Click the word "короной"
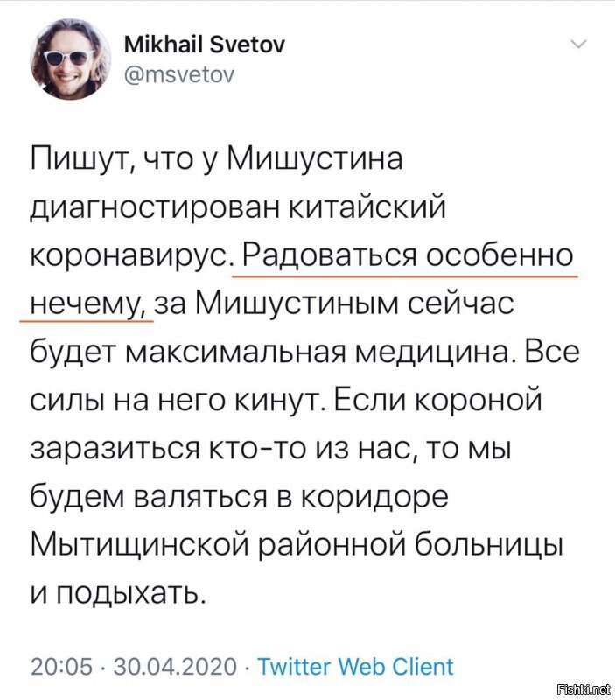This screenshot has height=700, width=615. 479,401
